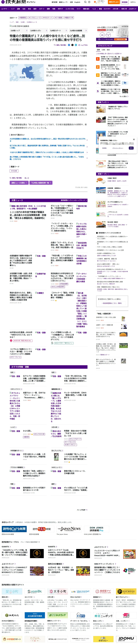Click ranking number 2 badge

98,67
